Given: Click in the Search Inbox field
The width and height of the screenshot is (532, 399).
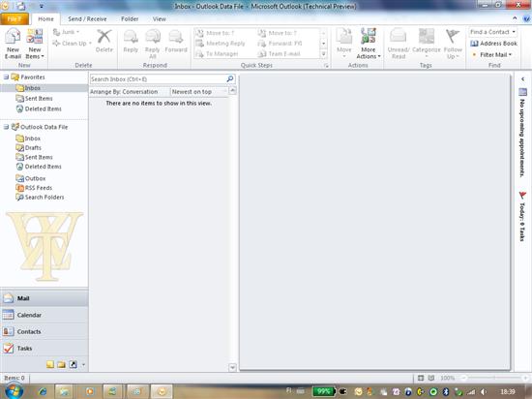Looking at the screenshot, I should (158, 78).
